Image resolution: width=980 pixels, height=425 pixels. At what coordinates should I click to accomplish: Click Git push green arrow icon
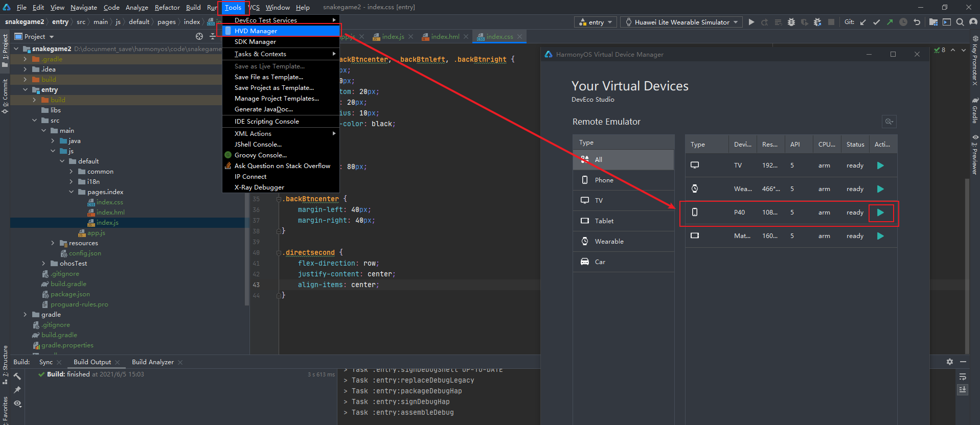[x=890, y=22]
